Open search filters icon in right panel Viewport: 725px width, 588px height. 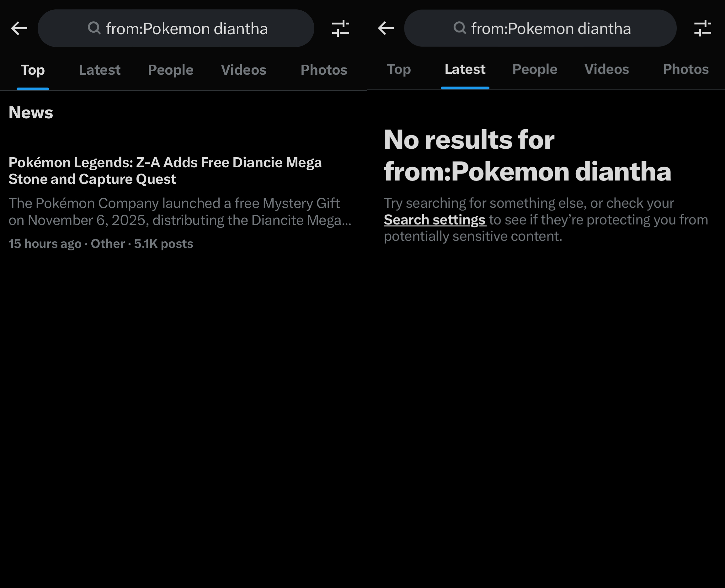click(x=702, y=28)
